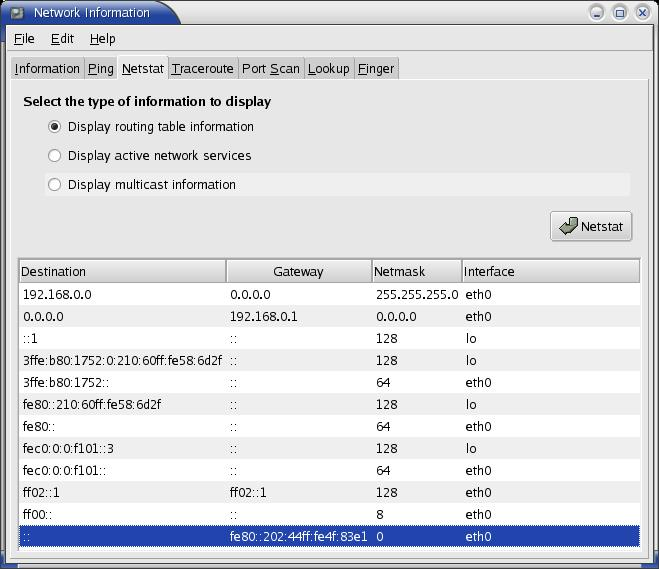Select the fec0:0:0:f101::3 row
This screenshot has width=659, height=569.
click(x=330, y=448)
